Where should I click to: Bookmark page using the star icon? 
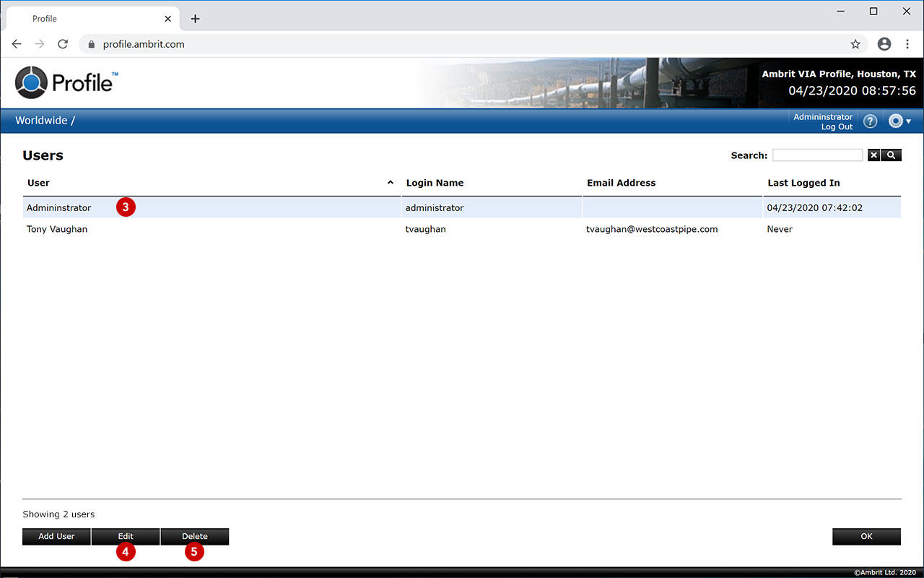[x=855, y=44]
